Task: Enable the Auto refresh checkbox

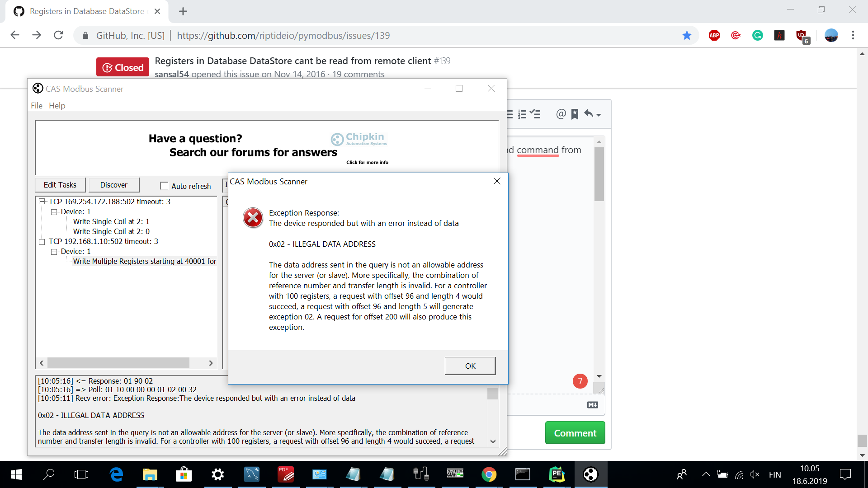Action: coord(164,186)
